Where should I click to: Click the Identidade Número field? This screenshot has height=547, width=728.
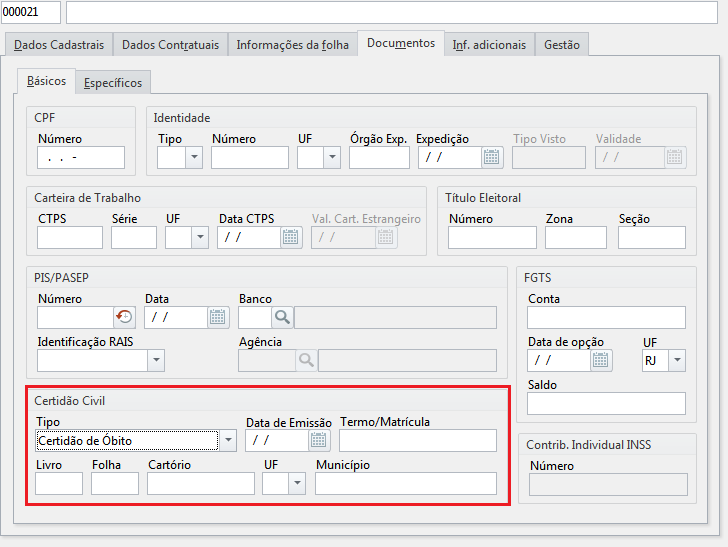point(250,157)
